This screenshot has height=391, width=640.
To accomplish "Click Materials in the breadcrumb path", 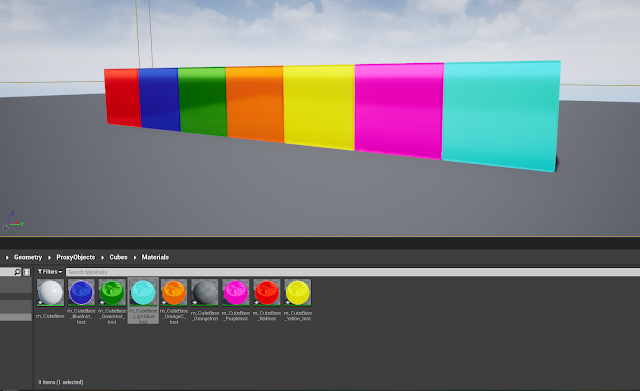I will pyautogui.click(x=155, y=257).
